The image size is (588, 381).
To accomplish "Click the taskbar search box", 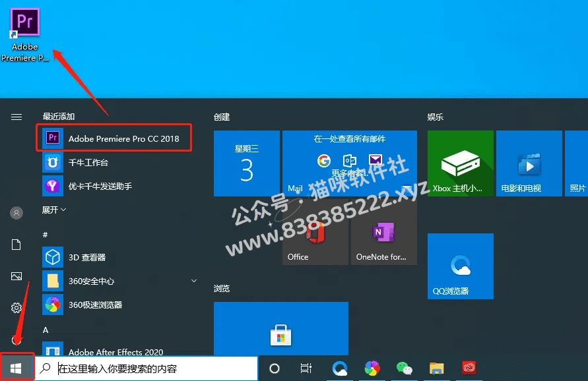I will [x=147, y=368].
